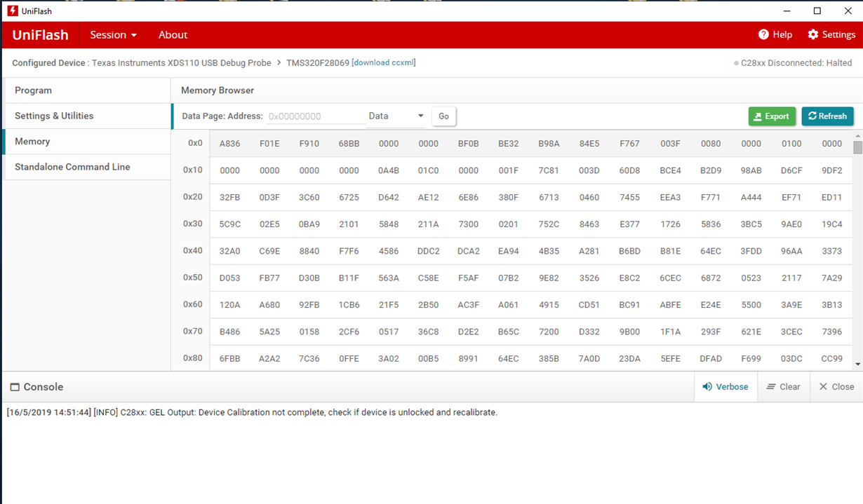Select cell 7C81 in row 0x10
Screen dimensions: 863x504
(549, 170)
